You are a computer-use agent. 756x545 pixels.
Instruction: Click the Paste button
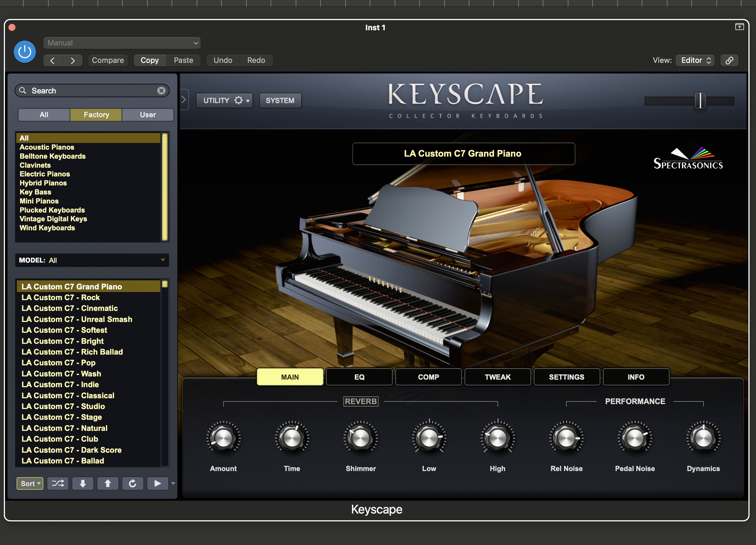[183, 60]
